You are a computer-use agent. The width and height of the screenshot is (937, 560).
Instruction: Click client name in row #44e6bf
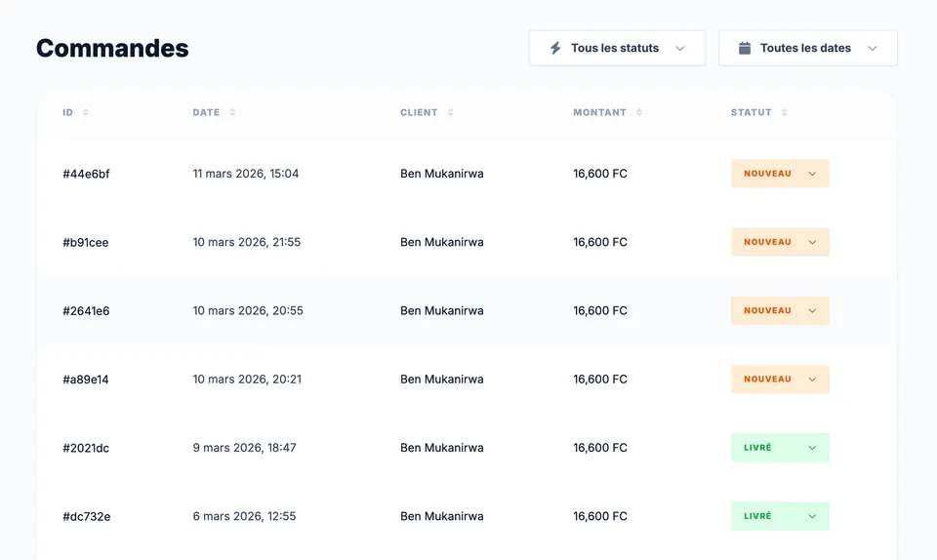click(442, 174)
